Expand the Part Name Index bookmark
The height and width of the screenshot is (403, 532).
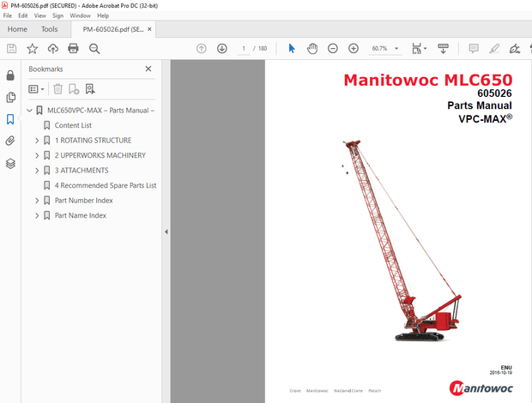37,215
